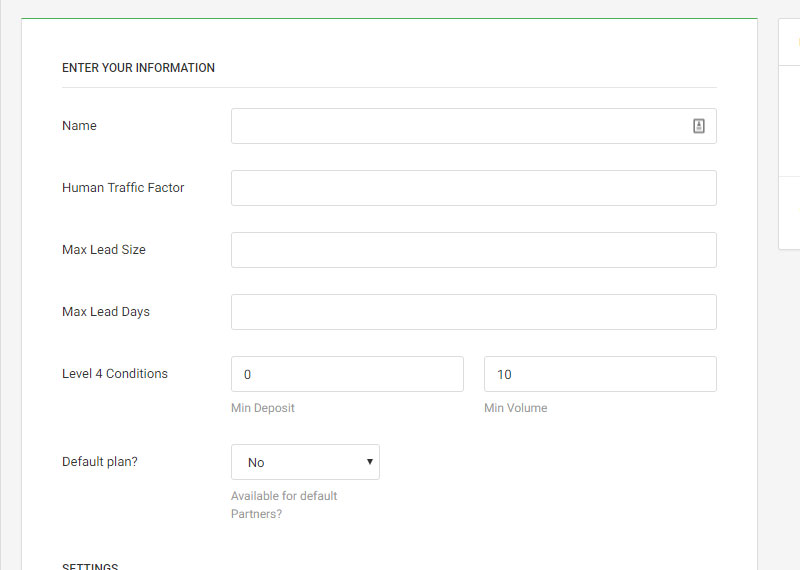Image resolution: width=800 pixels, height=570 pixels.
Task: Focus the Name text input
Action: tap(460, 126)
